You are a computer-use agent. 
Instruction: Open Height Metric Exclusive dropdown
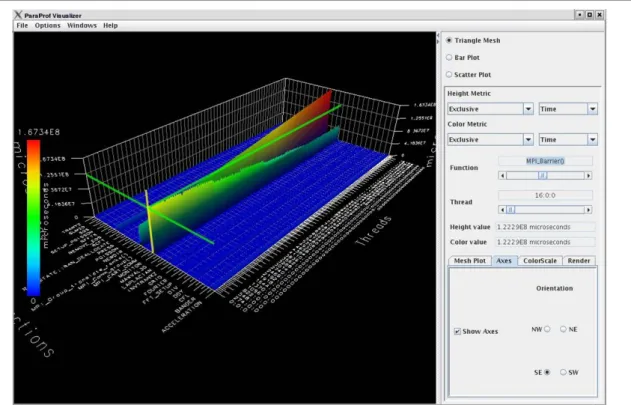pos(490,109)
